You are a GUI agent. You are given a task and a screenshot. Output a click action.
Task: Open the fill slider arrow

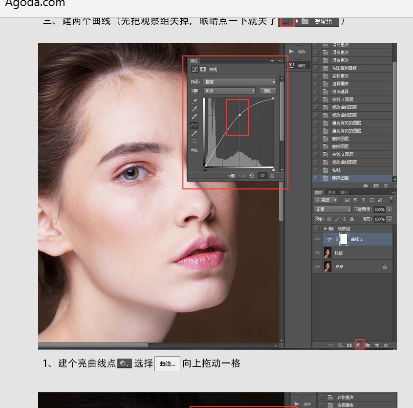tap(389, 219)
